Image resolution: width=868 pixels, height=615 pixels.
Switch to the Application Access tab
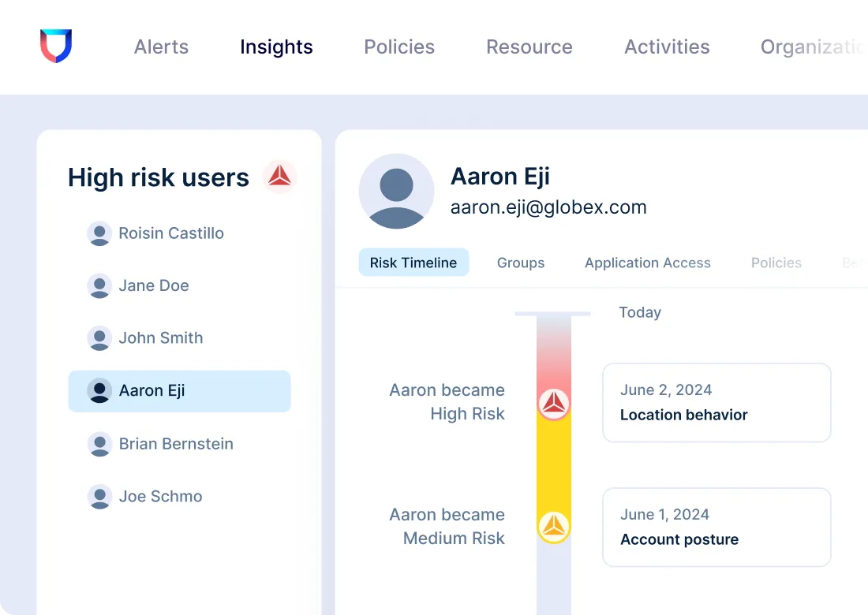click(x=647, y=263)
